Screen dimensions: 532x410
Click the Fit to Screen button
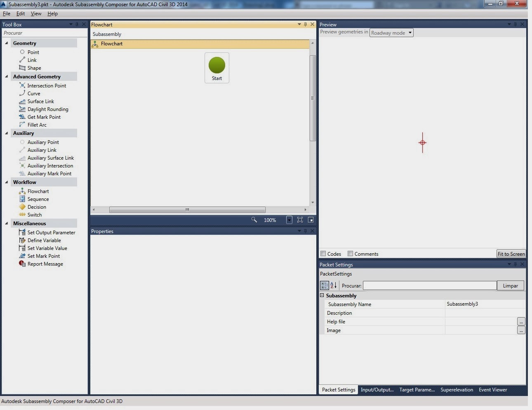click(511, 254)
